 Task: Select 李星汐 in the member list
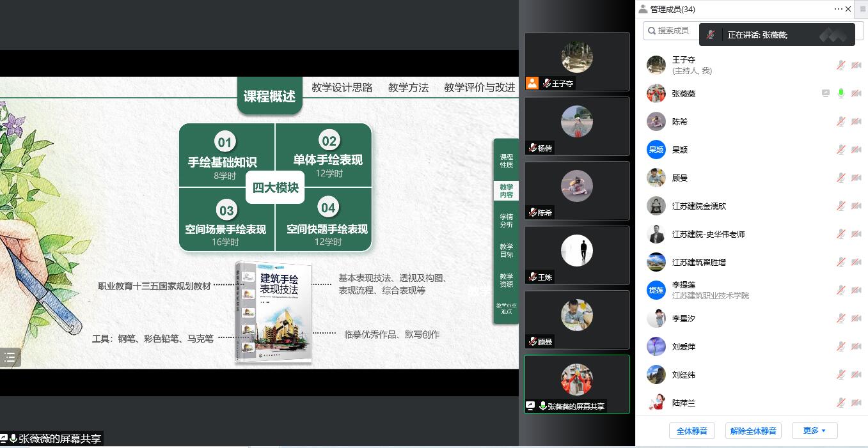[683, 318]
